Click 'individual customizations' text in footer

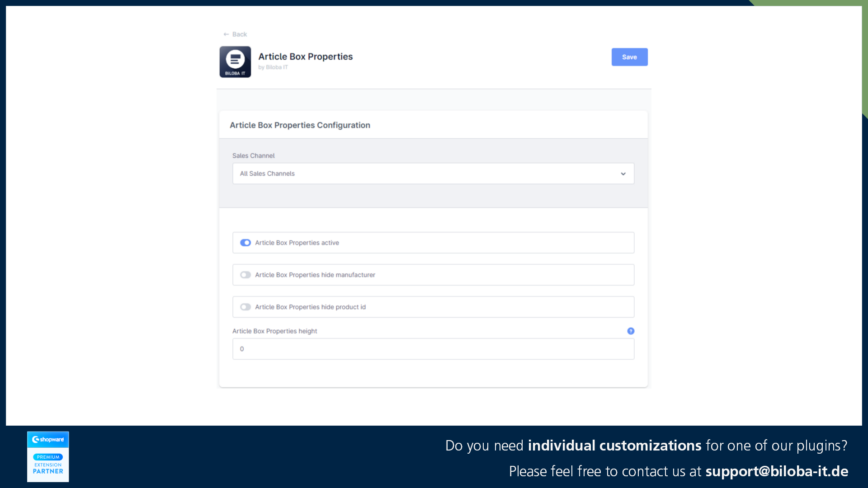tap(614, 446)
